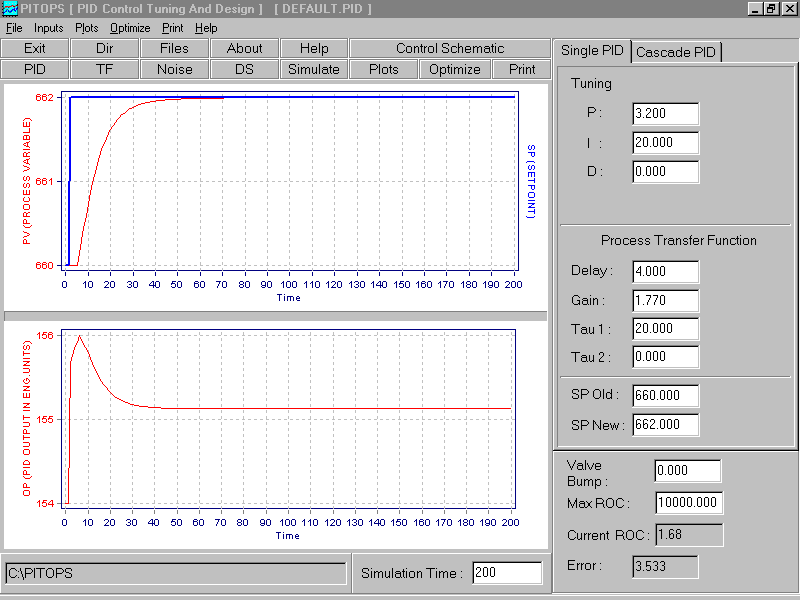Image resolution: width=808 pixels, height=609 pixels.
Task: Click the PITOPS application icon in title bar
Action: point(10,9)
